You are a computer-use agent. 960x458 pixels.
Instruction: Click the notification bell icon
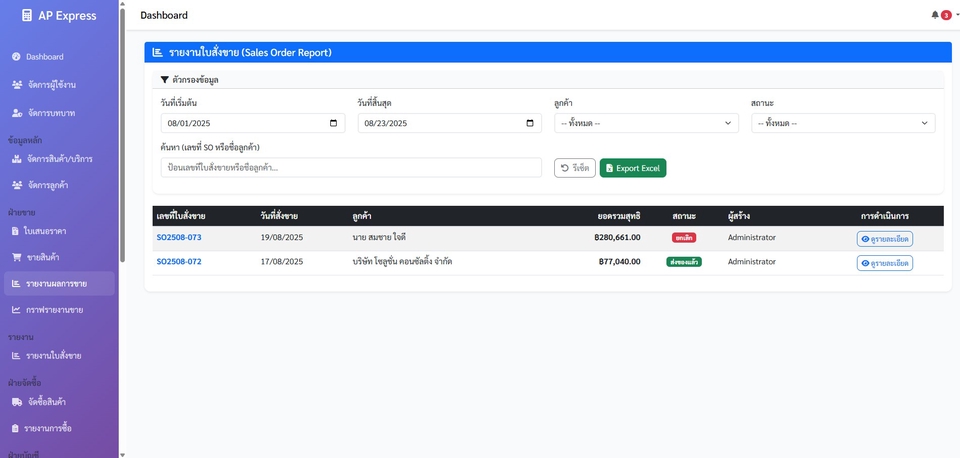(935, 15)
